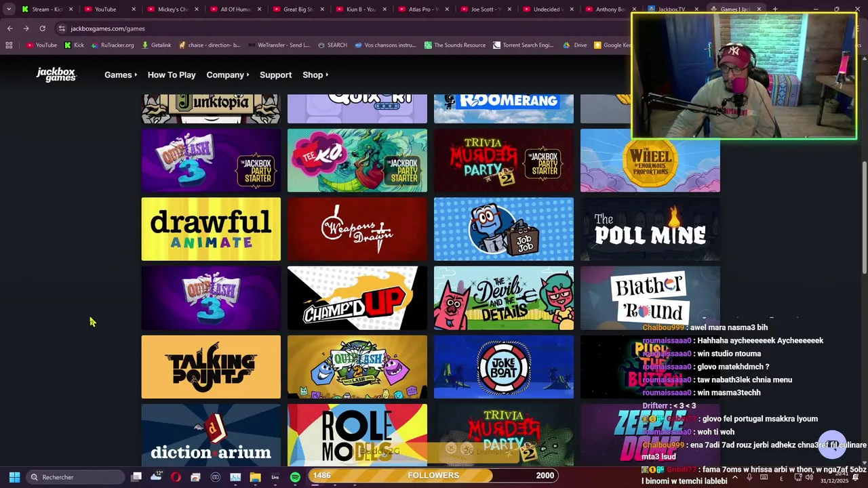Screen dimensions: 868x488
Task: Open the WeTransfer bookmark
Action: click(278, 45)
